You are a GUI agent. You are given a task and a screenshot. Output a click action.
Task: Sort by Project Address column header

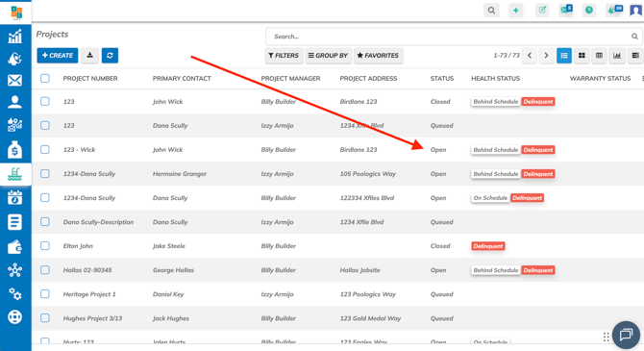(x=368, y=78)
